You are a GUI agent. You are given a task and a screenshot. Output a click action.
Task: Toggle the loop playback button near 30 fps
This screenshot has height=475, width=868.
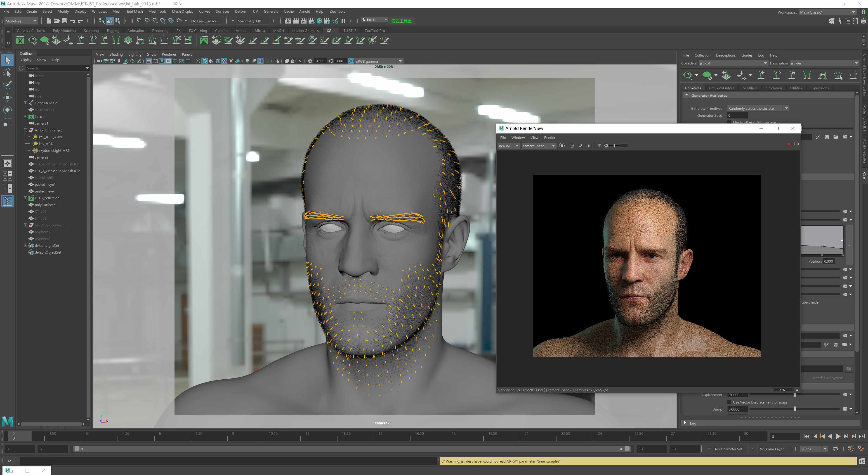click(835, 449)
